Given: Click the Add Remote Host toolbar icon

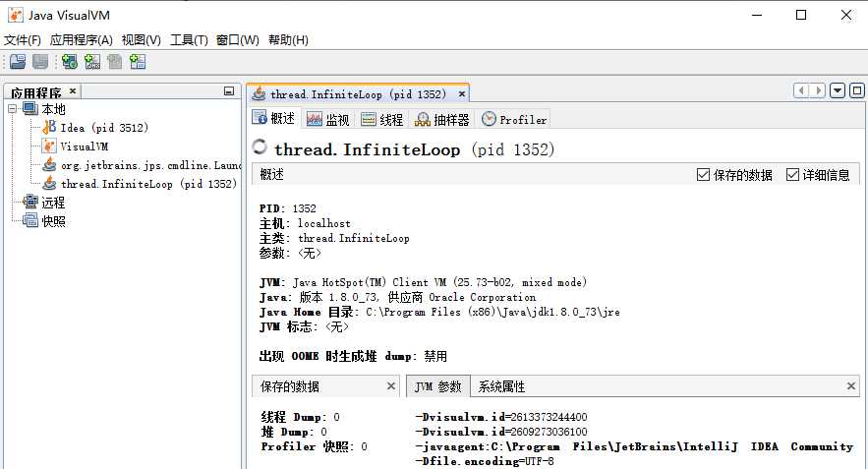Looking at the screenshot, I should 70,62.
